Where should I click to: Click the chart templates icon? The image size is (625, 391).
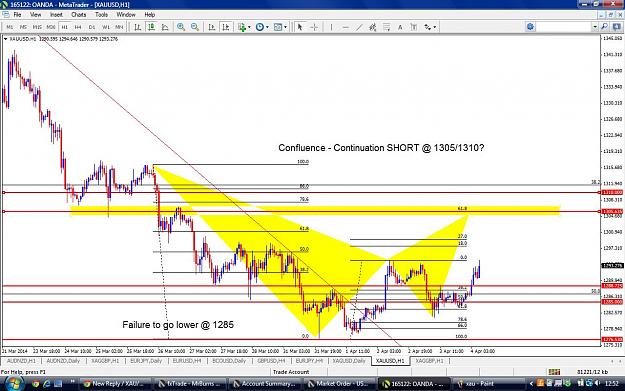pos(278,27)
